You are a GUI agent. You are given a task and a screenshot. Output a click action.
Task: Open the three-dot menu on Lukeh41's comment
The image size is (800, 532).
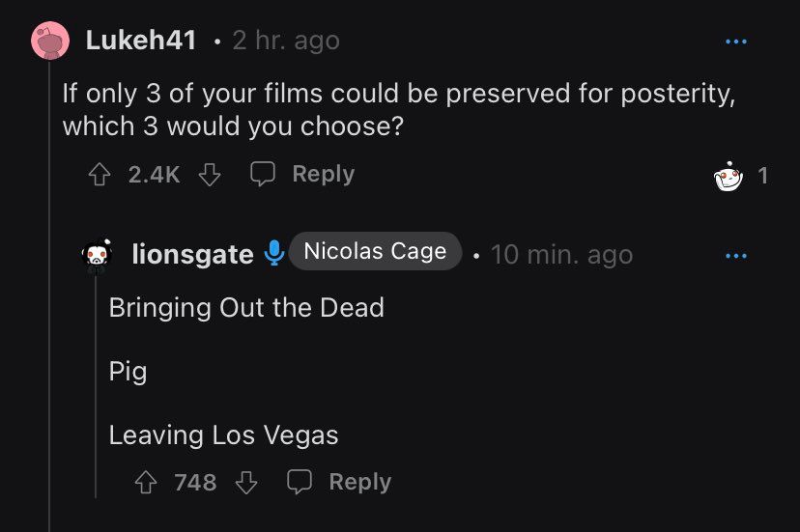pyautogui.click(x=735, y=42)
